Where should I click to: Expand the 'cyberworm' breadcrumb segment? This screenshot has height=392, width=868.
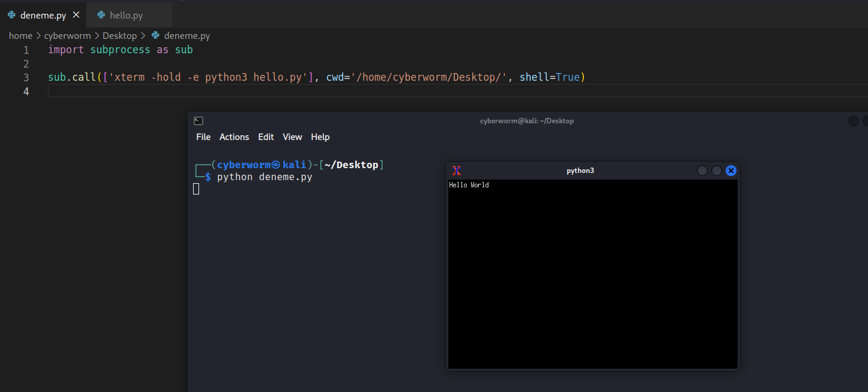pos(68,36)
